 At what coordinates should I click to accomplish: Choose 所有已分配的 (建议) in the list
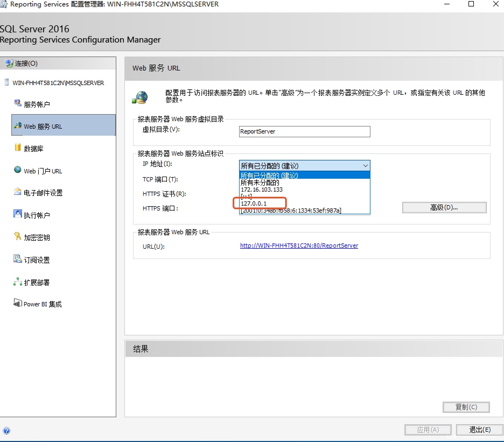pos(304,176)
